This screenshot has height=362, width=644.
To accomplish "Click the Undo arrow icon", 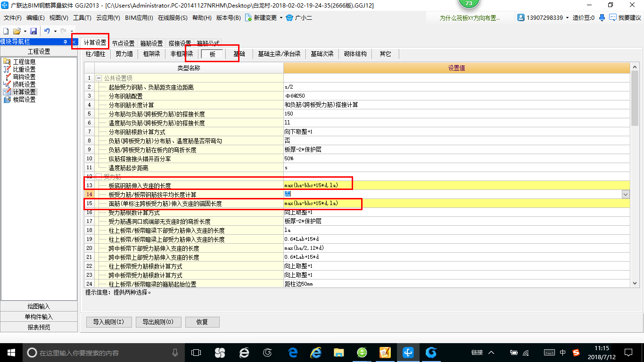I will (x=47, y=31).
